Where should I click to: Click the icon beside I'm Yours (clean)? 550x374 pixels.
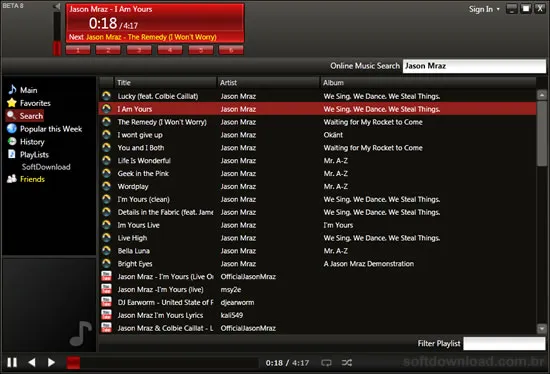pos(106,199)
